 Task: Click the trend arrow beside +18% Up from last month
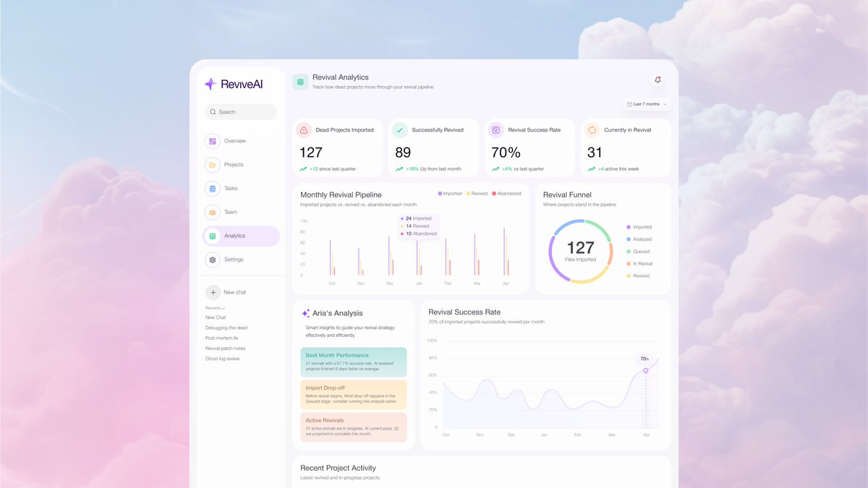[x=399, y=169]
